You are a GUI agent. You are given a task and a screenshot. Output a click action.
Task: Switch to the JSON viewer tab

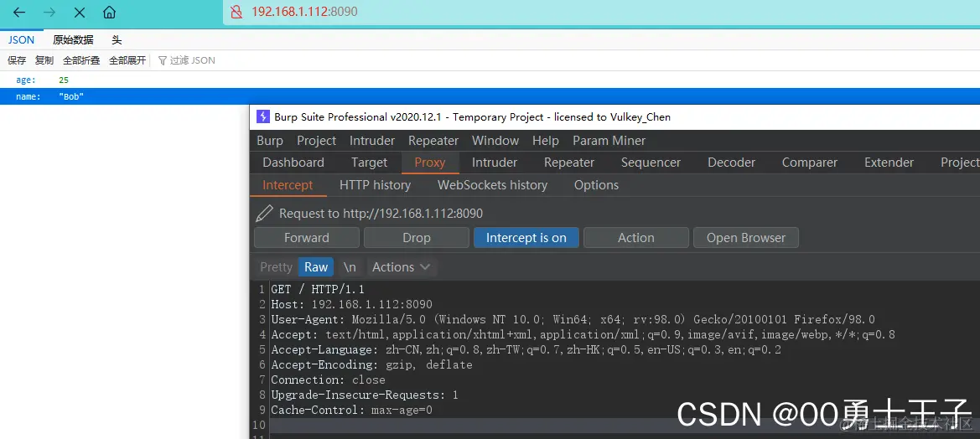pos(21,40)
